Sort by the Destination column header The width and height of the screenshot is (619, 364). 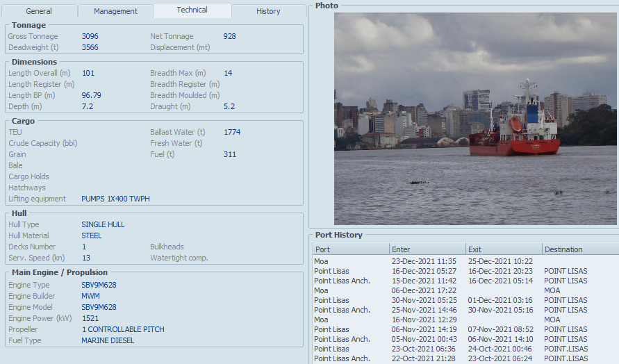point(580,249)
